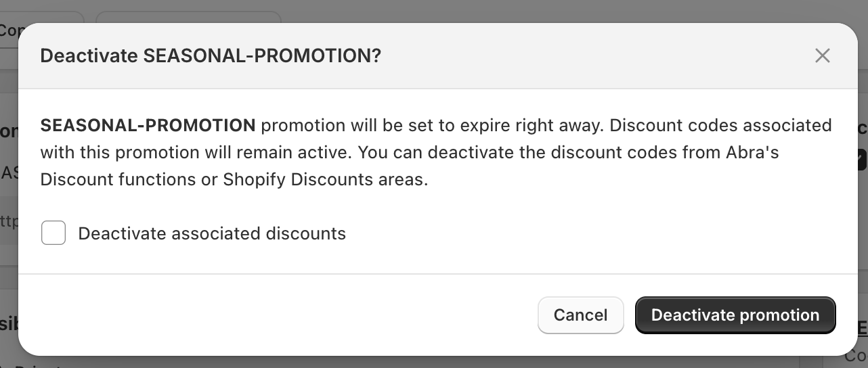Close the deactivate dialog with the X icon

[822, 55]
